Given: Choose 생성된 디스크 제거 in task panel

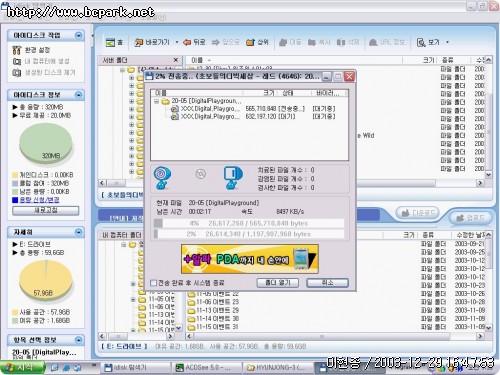Looking at the screenshot, I should [44, 72].
